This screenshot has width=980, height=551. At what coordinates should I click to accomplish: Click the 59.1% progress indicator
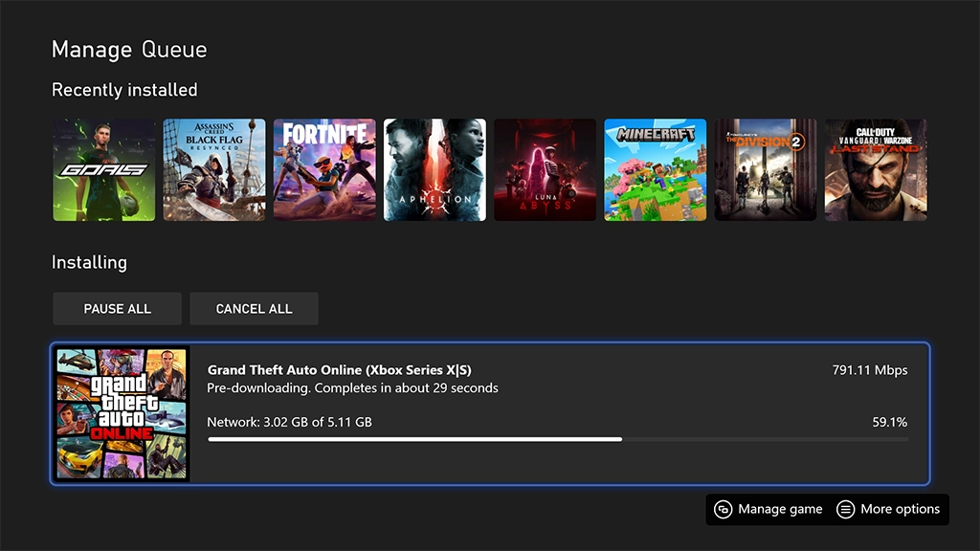[x=889, y=422]
